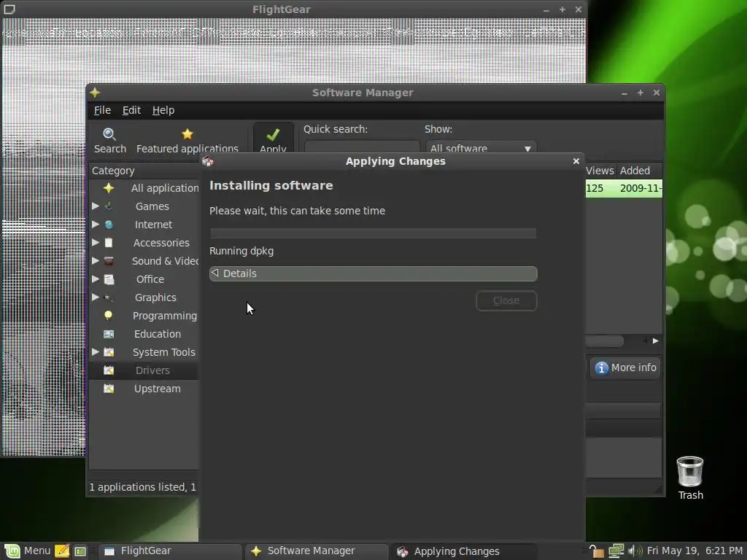Click the Internet globe icon

pyautogui.click(x=109, y=225)
